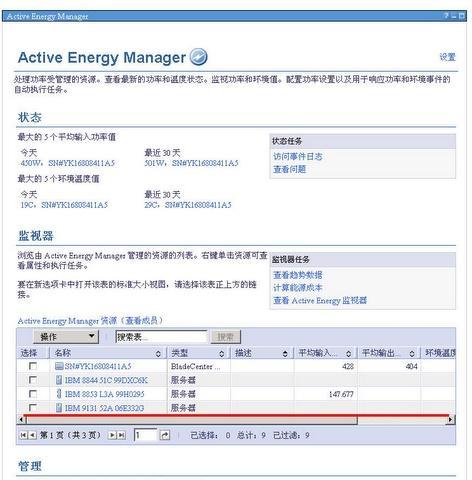Screen dimensions: 472x480
Task: Open the 查看问题 link
Action: (289, 169)
